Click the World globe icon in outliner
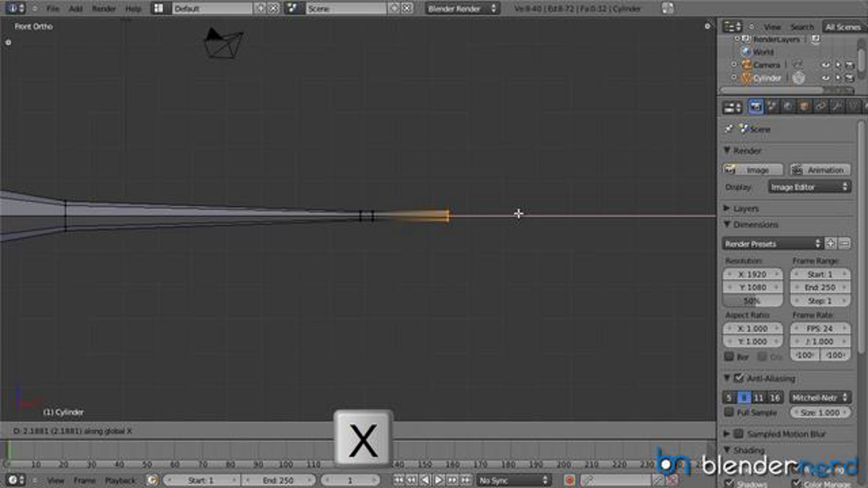The image size is (868, 488). [746, 52]
